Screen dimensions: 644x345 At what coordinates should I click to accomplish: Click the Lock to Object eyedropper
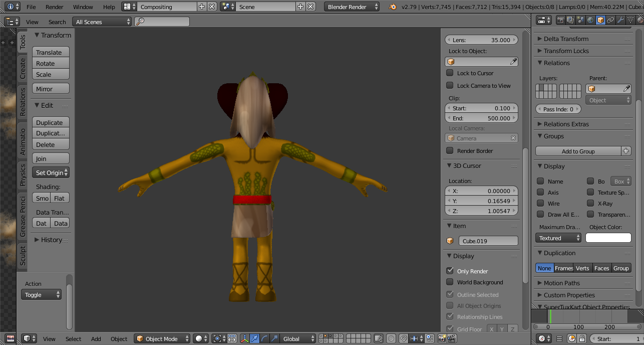(x=513, y=62)
